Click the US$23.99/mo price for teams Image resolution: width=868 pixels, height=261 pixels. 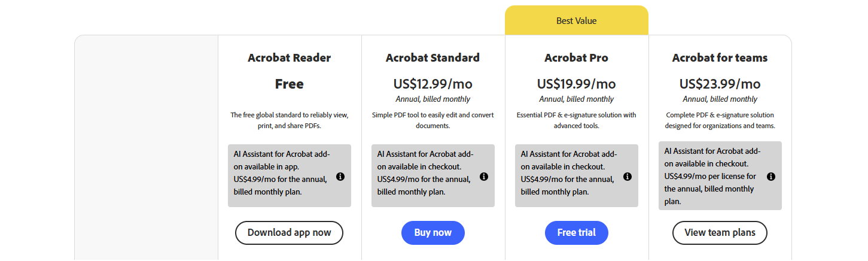tap(720, 84)
